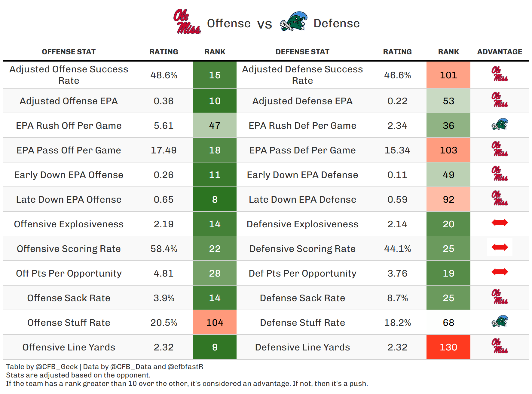Viewport: 532px width, 394px height.
Task: Click the OFFENSE STAT column header
Action: pyautogui.click(x=69, y=52)
